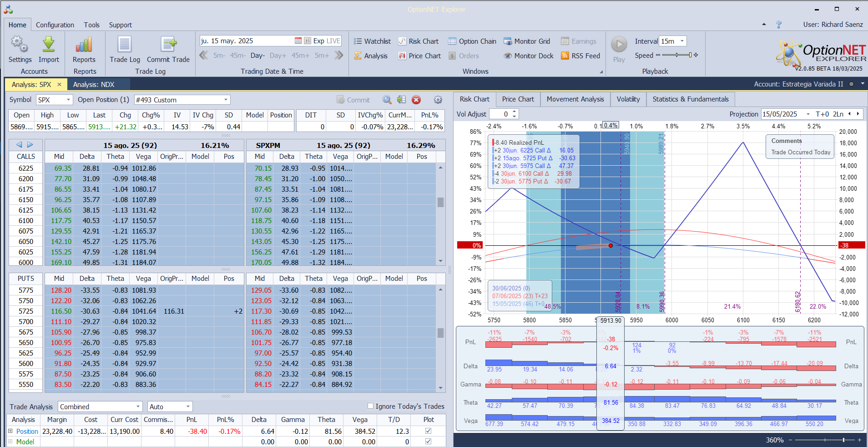868x447 pixels.
Task: Click the Day+ time step button
Action: click(278, 56)
